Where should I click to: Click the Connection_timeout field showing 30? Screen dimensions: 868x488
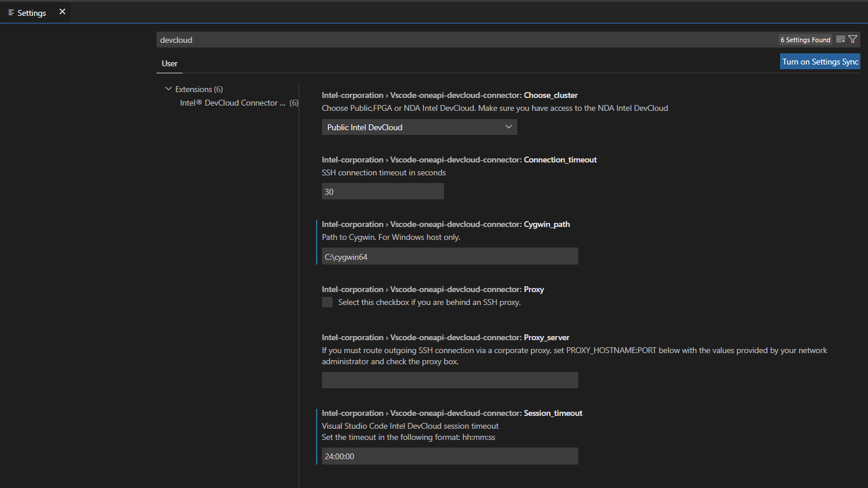click(x=383, y=192)
